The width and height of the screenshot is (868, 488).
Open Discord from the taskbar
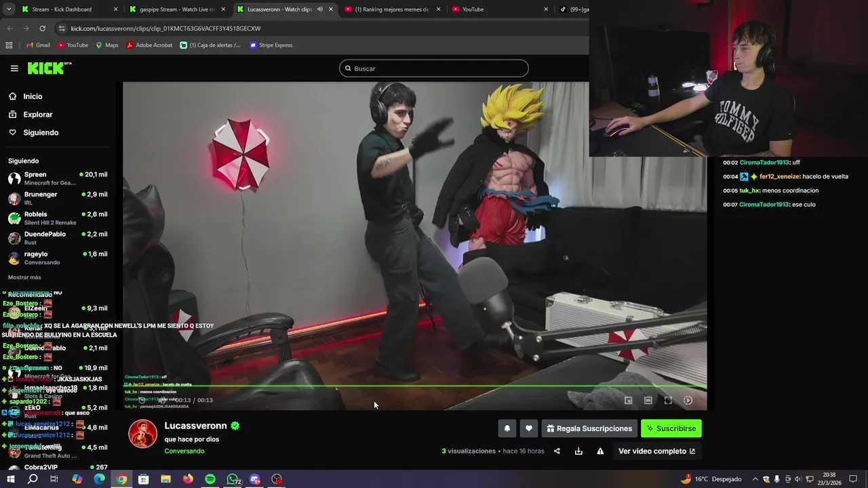coord(255,479)
